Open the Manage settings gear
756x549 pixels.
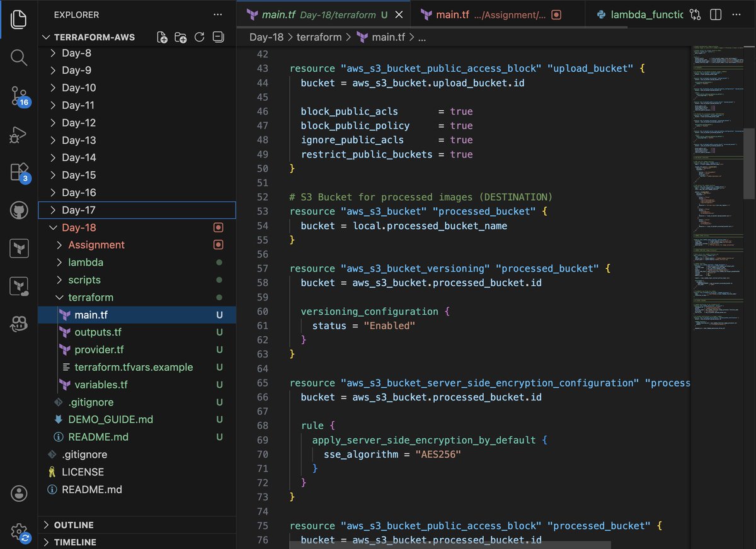19,531
